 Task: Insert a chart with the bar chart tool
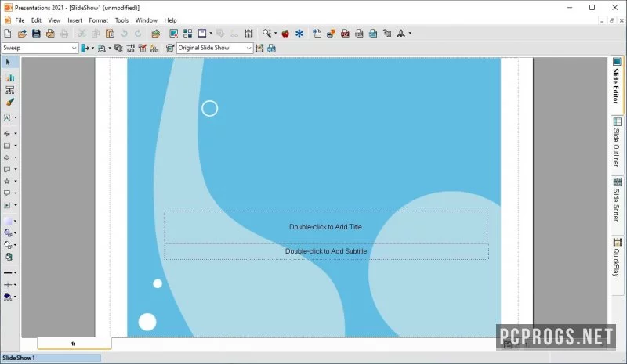point(9,78)
